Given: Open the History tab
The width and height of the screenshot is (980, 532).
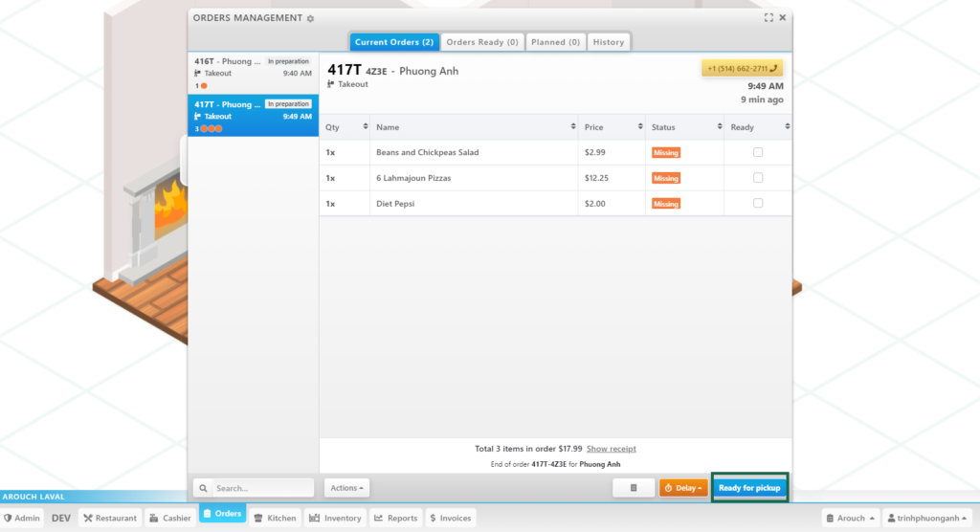Looking at the screenshot, I should (608, 42).
